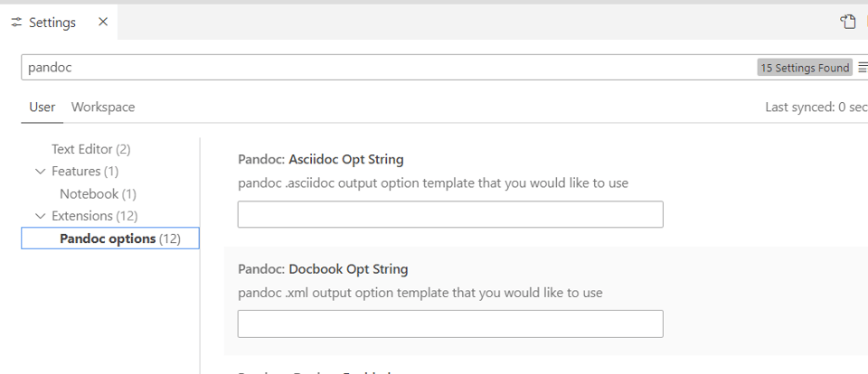868x374 pixels.
Task: Click the Asciidoc Opt String text field
Action: (x=450, y=214)
